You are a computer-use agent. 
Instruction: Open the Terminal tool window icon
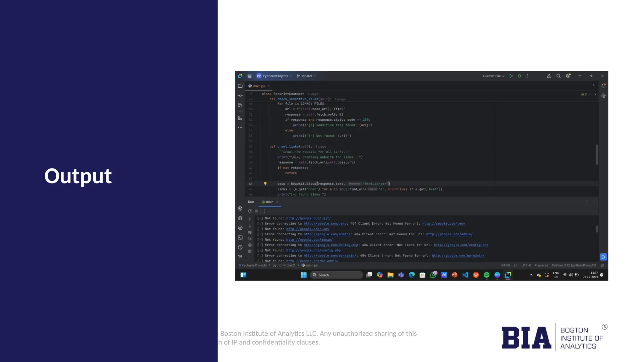click(x=240, y=238)
